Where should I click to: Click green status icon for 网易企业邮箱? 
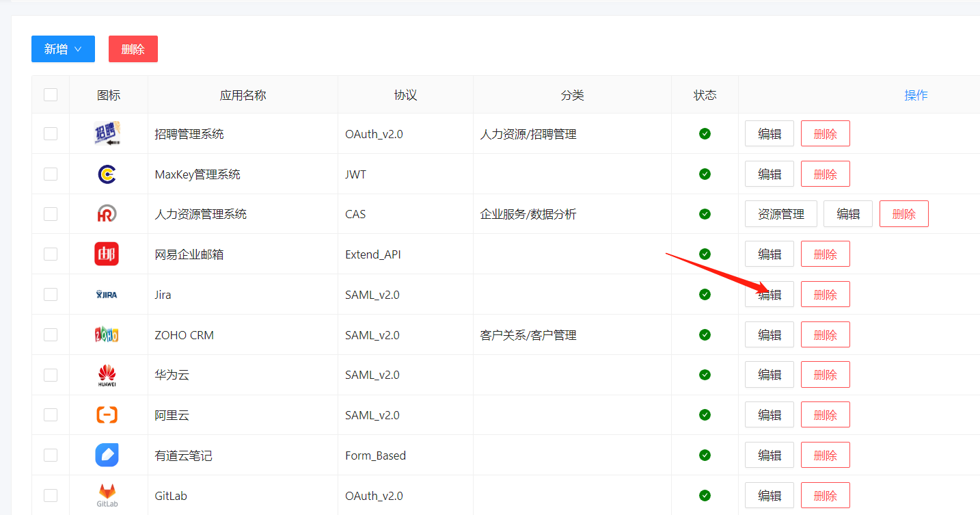coord(705,254)
